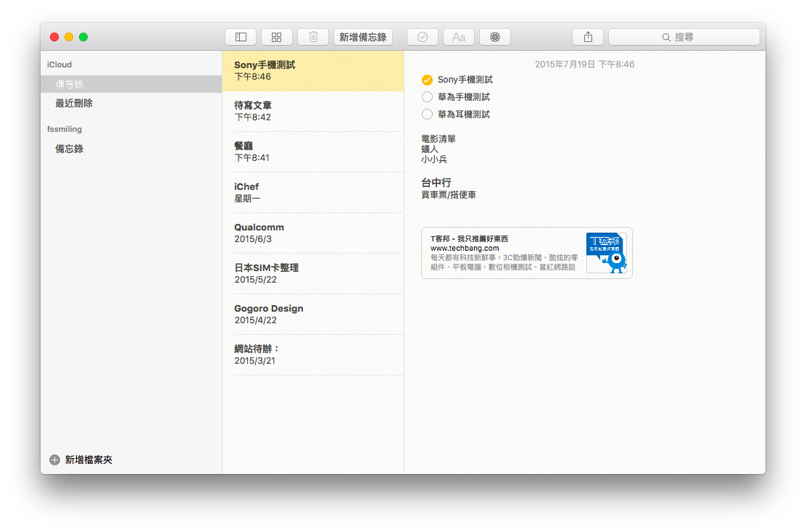The height and width of the screenshot is (532, 806).
Task: Open the attachments browser grid icon
Action: point(276,37)
